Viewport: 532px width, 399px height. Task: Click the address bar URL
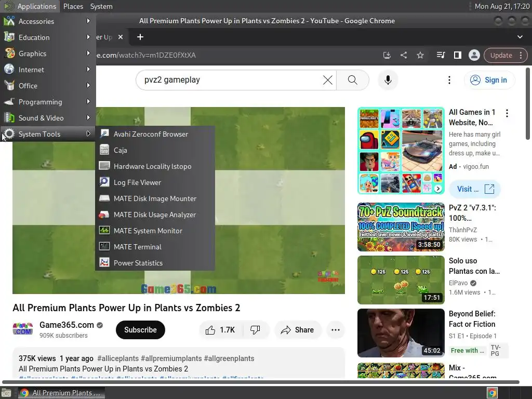click(146, 55)
